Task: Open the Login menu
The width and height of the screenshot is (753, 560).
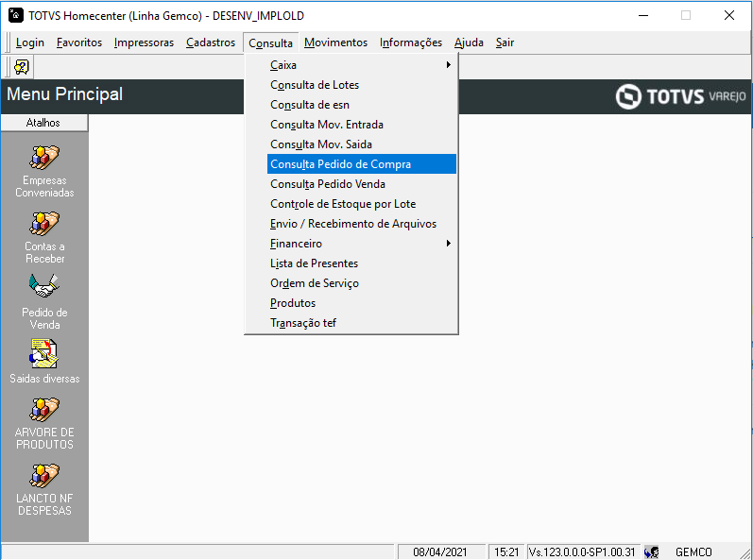Action: coord(30,42)
